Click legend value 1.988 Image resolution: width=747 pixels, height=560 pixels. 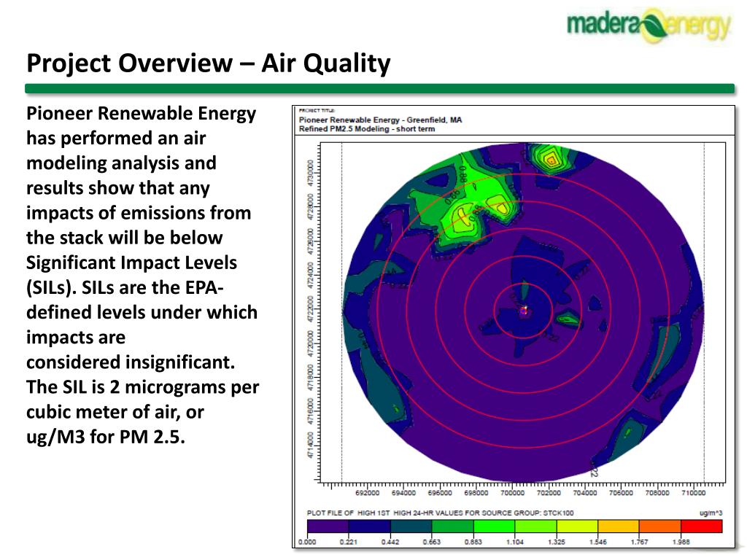[x=681, y=542]
